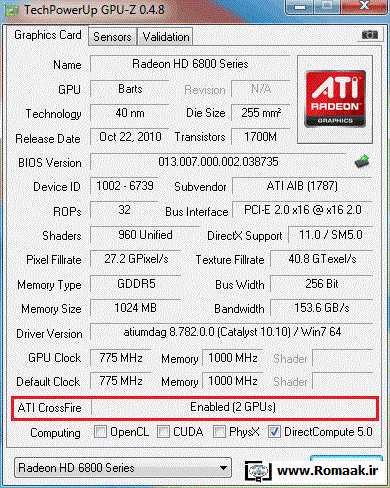Open the Validation tab
The height and width of the screenshot is (488, 390).
pyautogui.click(x=166, y=36)
